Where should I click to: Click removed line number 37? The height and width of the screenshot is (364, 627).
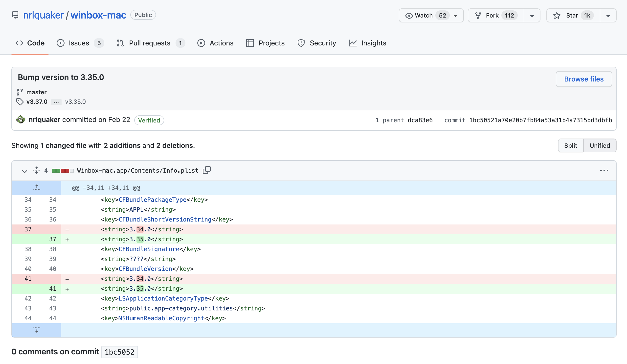[28, 229]
